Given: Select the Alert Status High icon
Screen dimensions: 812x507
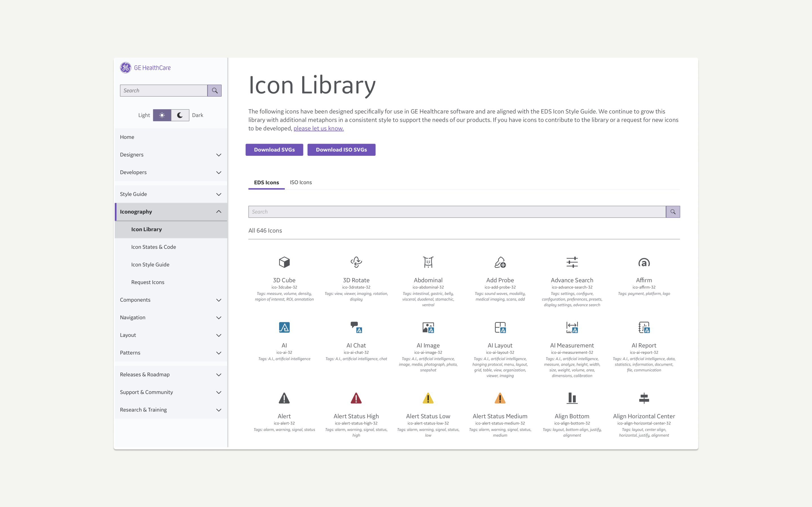Looking at the screenshot, I should pyautogui.click(x=356, y=398).
